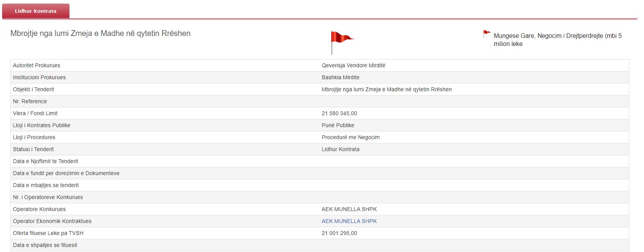The height and width of the screenshot is (252, 644).
Task: Select AEK MUNELLA SHPK in Operatore Konkurues row
Action: coord(349,209)
